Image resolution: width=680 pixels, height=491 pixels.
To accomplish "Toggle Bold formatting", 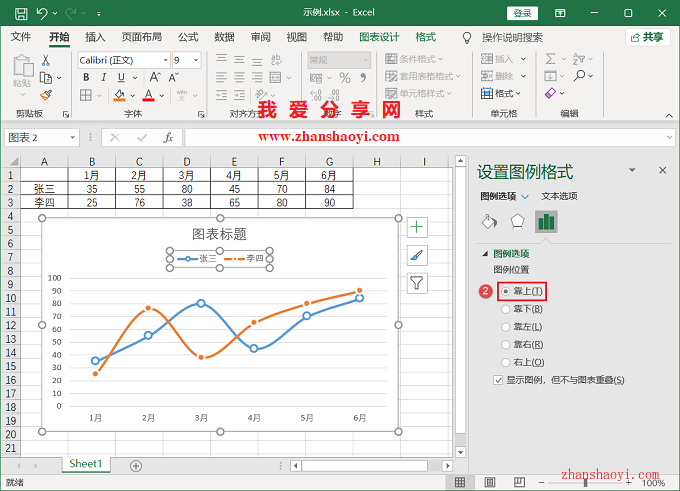I will (x=86, y=78).
